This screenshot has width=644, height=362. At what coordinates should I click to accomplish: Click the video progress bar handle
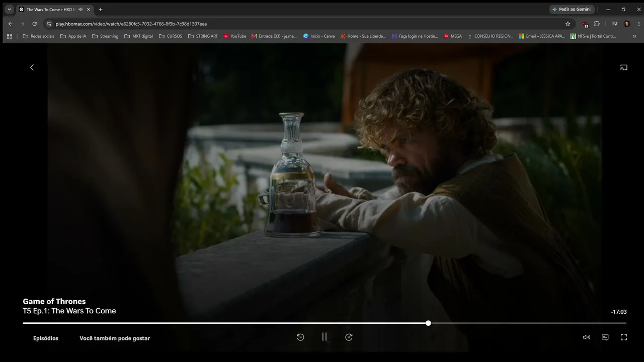click(x=428, y=323)
